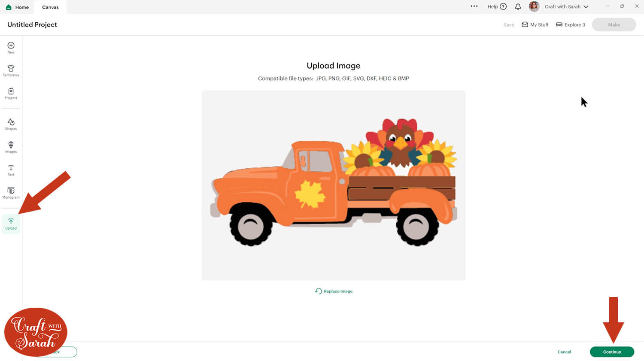Image resolution: width=644 pixels, height=361 pixels.
Task: Open the Templates panel in sidebar
Action: pos(11,69)
